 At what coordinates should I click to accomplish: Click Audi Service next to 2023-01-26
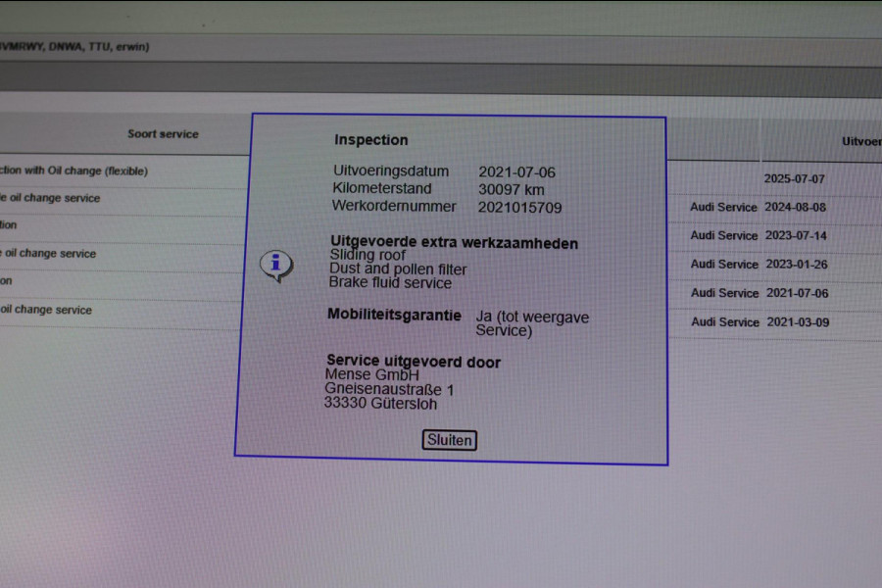[723, 265]
